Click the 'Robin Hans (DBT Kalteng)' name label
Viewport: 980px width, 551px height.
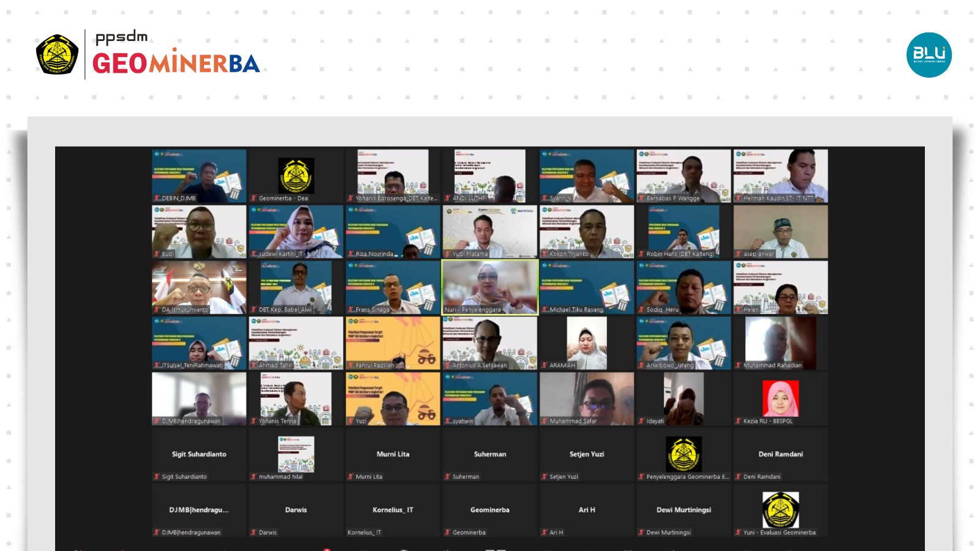click(680, 254)
